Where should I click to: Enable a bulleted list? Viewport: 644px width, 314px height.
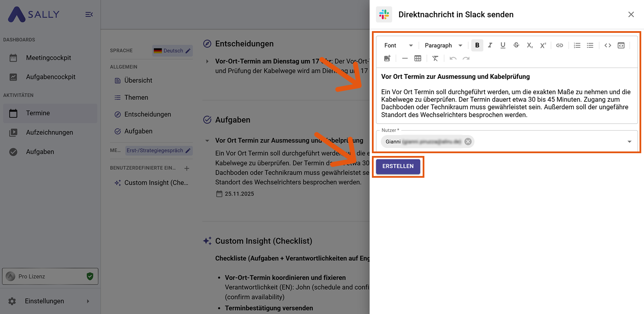point(590,45)
